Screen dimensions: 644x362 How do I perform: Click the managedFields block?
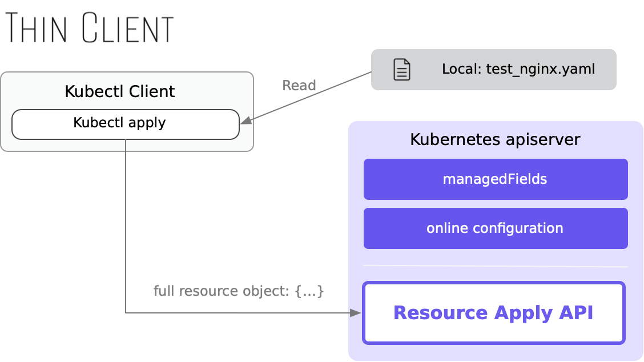pyautogui.click(x=496, y=179)
